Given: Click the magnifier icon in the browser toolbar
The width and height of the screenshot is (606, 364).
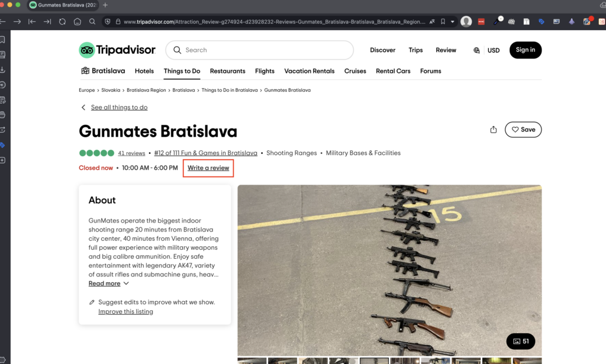Looking at the screenshot, I should pyautogui.click(x=92, y=22).
